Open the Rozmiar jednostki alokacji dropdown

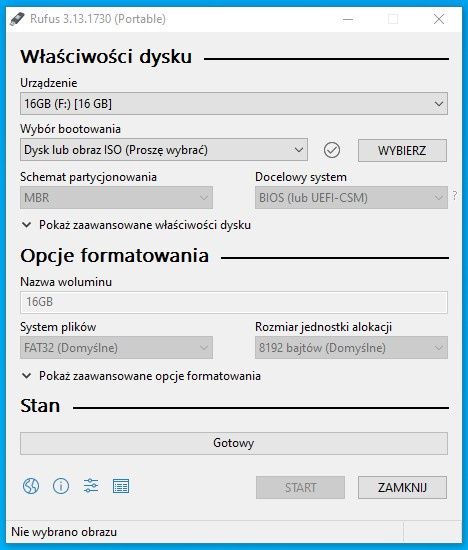pyautogui.click(x=351, y=348)
